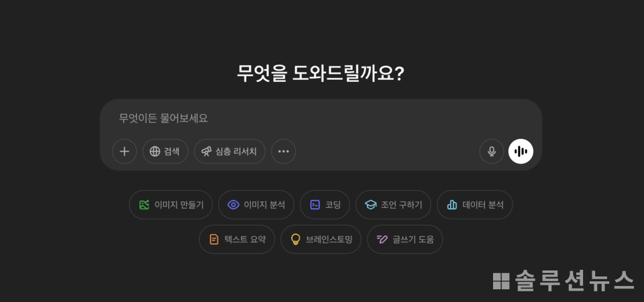Launch voice mode with white waveform button

click(x=521, y=151)
